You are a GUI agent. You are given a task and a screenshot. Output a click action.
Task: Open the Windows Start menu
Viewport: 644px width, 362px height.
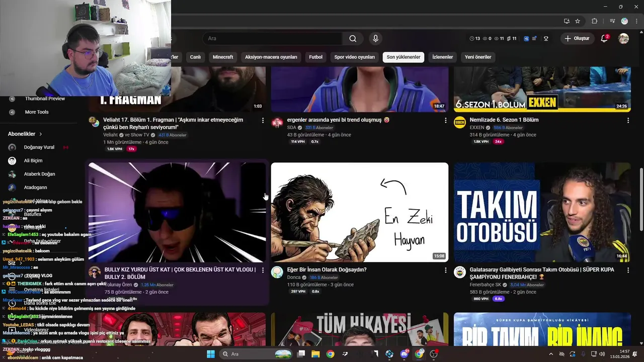coord(210,354)
